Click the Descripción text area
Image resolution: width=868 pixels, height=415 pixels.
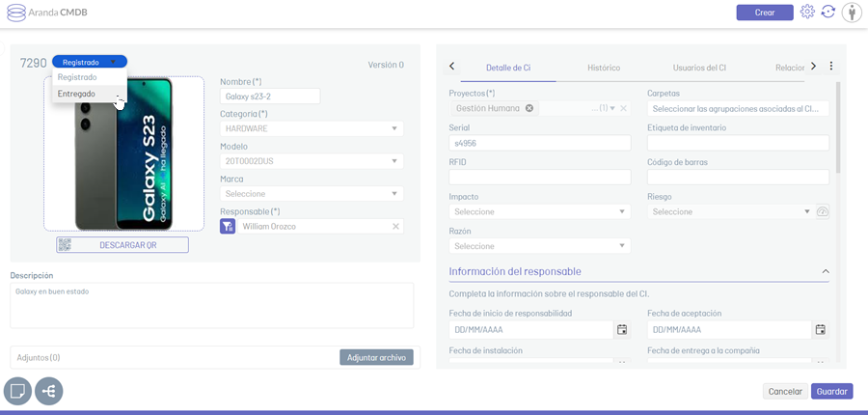[x=212, y=305]
